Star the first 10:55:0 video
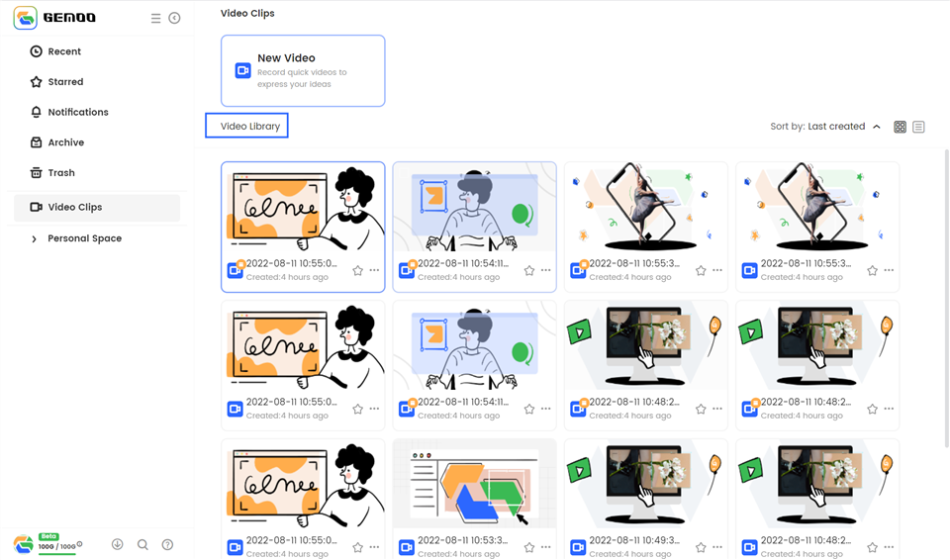Viewport: 950px width, 560px height. click(x=358, y=270)
